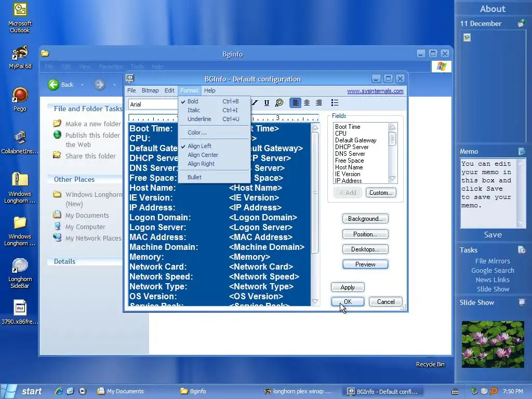Open the Edit menu in BGInfo

click(x=169, y=90)
